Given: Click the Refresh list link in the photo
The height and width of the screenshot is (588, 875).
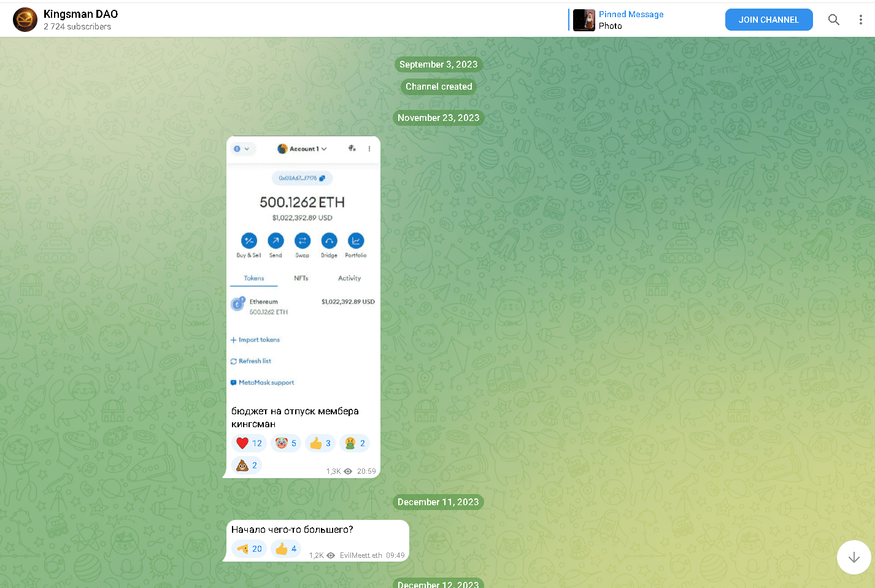Looking at the screenshot, I should click(x=251, y=361).
